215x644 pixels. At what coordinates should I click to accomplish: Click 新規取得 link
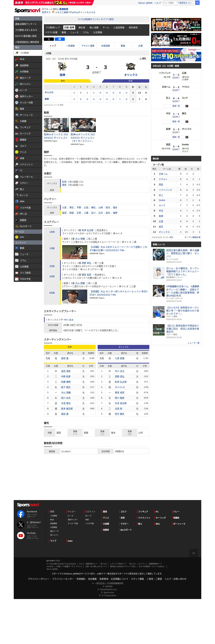tap(64, 9)
